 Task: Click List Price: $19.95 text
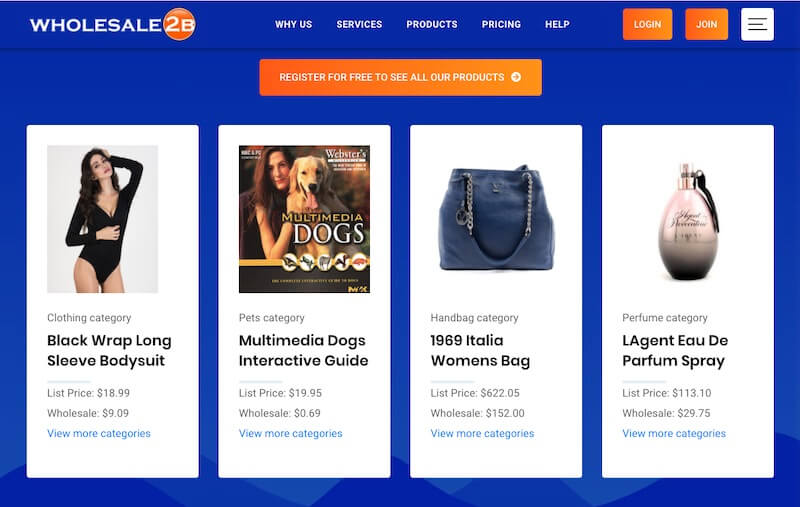coord(280,393)
